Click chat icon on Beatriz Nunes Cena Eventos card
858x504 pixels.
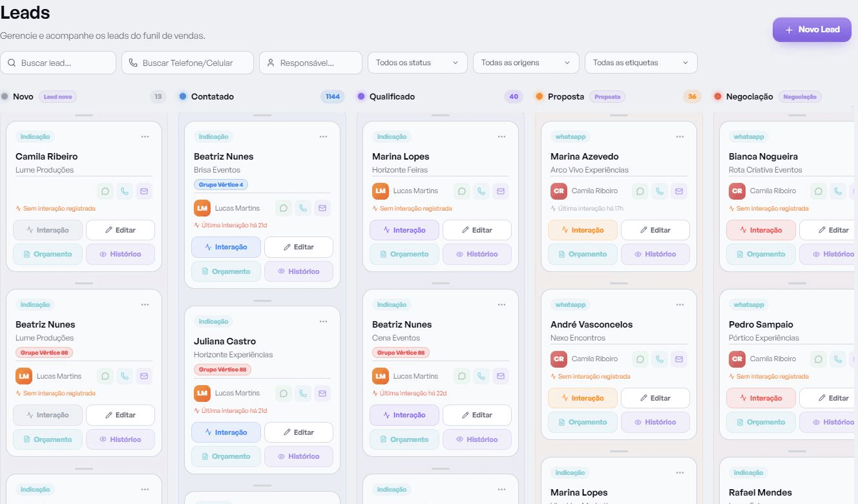pyautogui.click(x=462, y=376)
